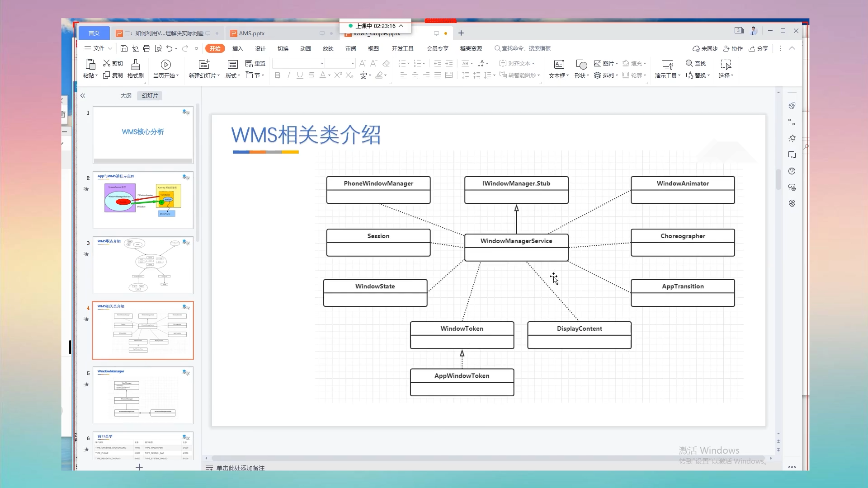Click the share (分享) button
Image resolution: width=868 pixels, height=488 pixels.
[758, 48]
